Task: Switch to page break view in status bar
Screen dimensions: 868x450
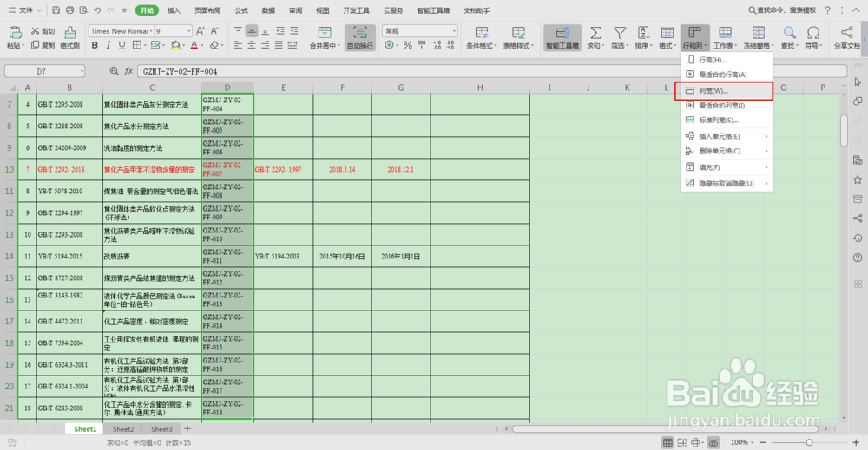Action: coord(681,442)
